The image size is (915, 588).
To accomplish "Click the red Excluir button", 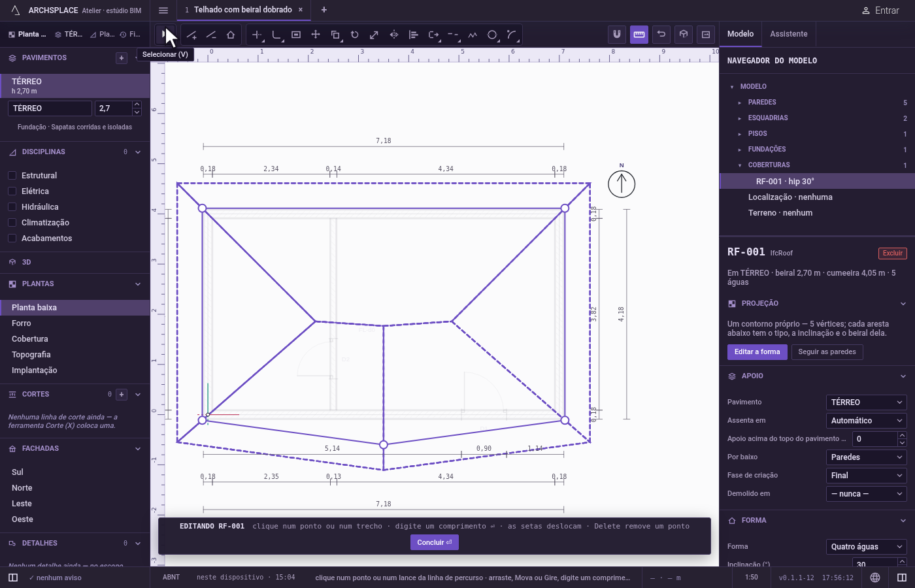I will (x=893, y=253).
